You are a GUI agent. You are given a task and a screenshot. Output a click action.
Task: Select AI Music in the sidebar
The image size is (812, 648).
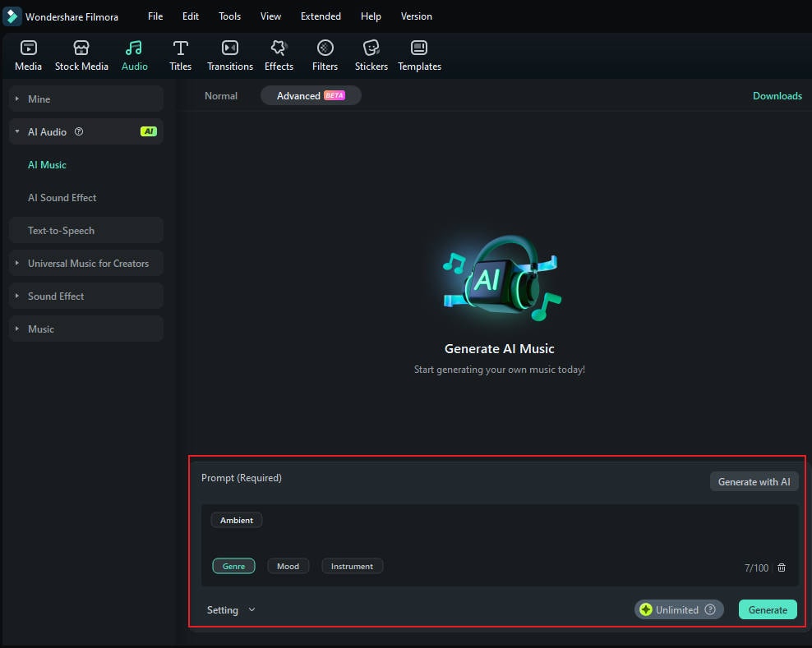(47, 164)
